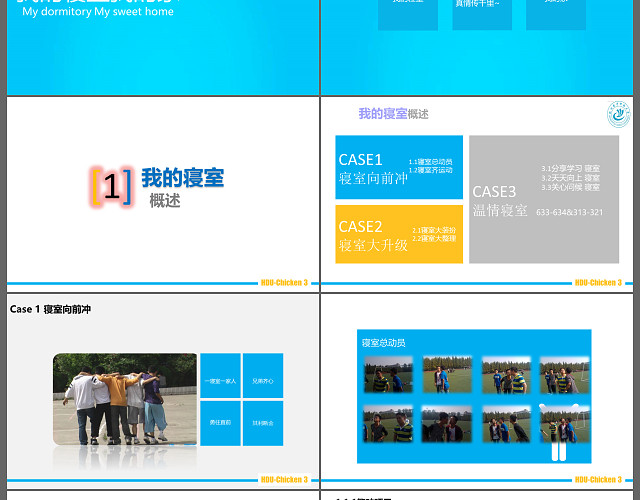Click the large 我的寝室 title on the section slide

pyautogui.click(x=182, y=178)
